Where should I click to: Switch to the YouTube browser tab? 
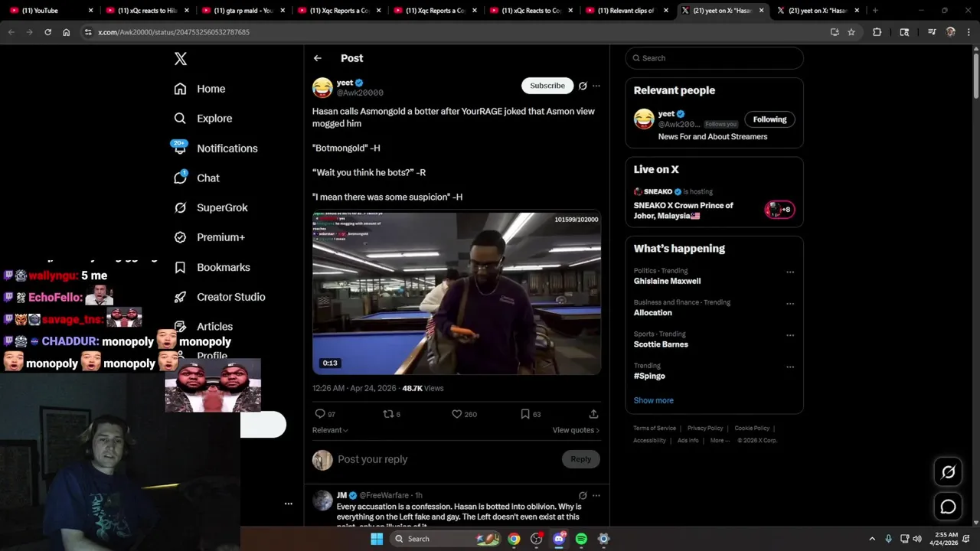pos(51,11)
